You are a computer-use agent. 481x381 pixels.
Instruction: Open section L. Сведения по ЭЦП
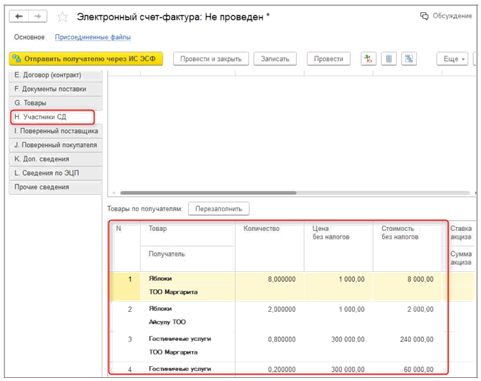tap(55, 173)
